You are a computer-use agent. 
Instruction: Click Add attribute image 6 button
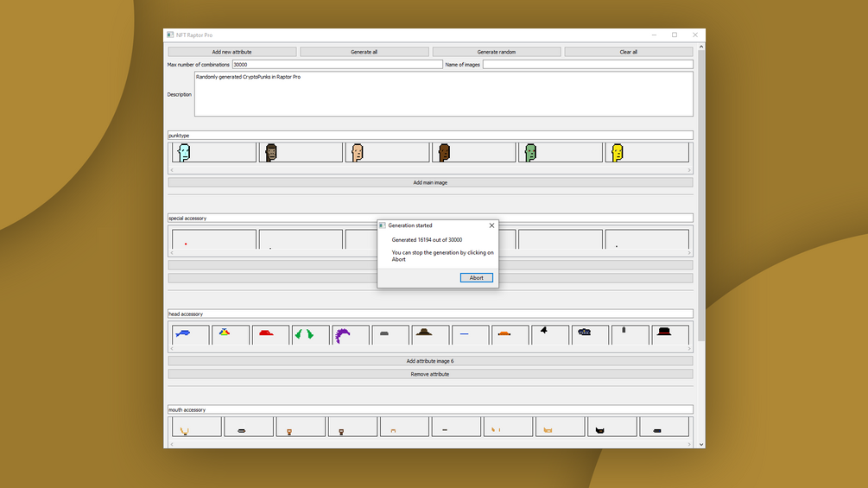(x=430, y=361)
